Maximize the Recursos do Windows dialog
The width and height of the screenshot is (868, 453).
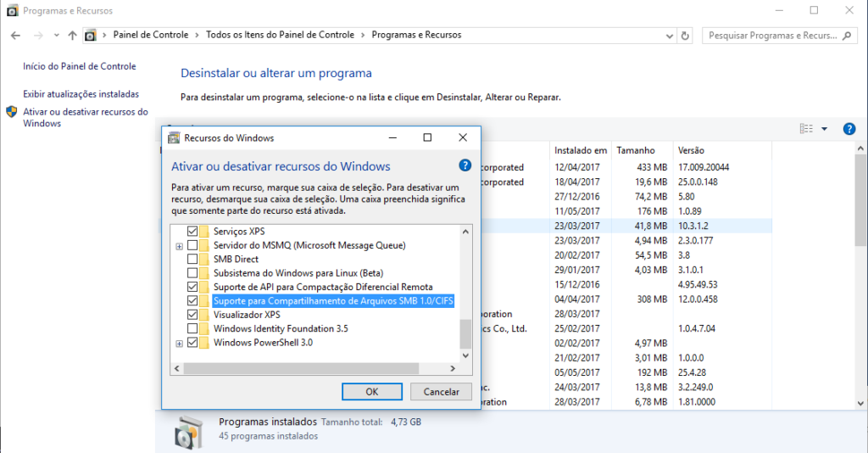click(427, 137)
